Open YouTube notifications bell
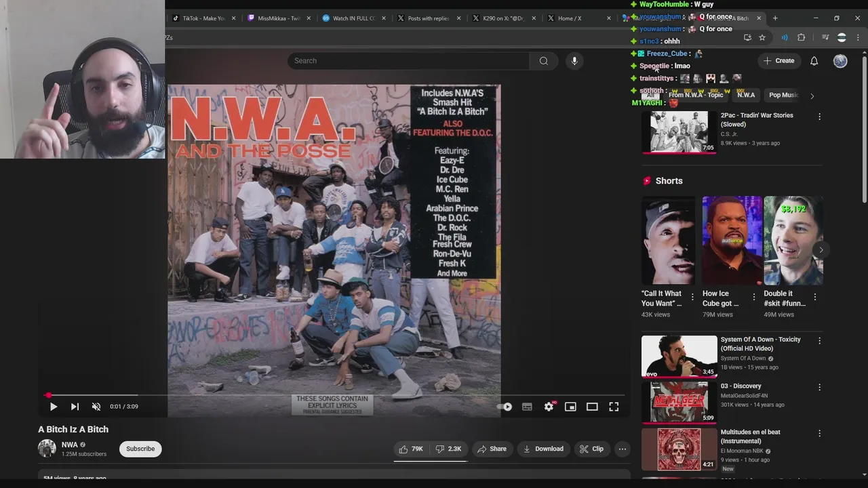The width and height of the screenshot is (868, 488). pyautogui.click(x=814, y=61)
